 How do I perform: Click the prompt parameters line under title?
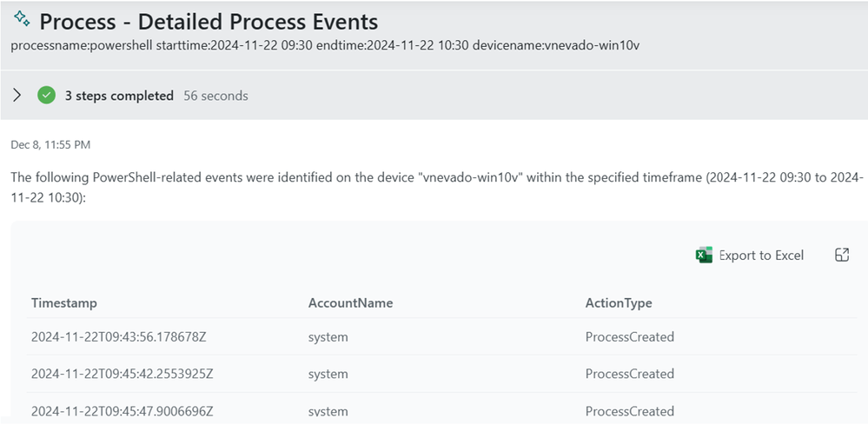coord(325,45)
